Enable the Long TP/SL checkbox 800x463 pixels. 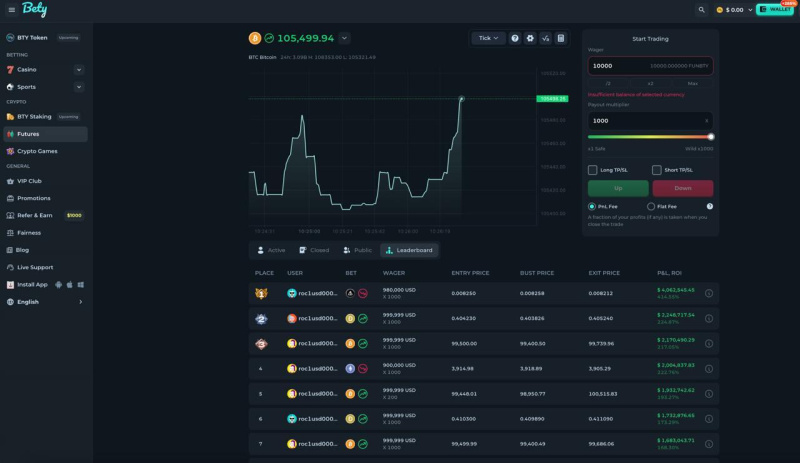click(593, 170)
